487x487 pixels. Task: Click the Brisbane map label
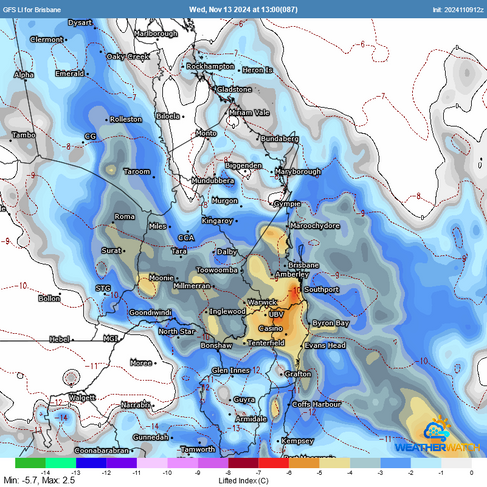[304, 265]
